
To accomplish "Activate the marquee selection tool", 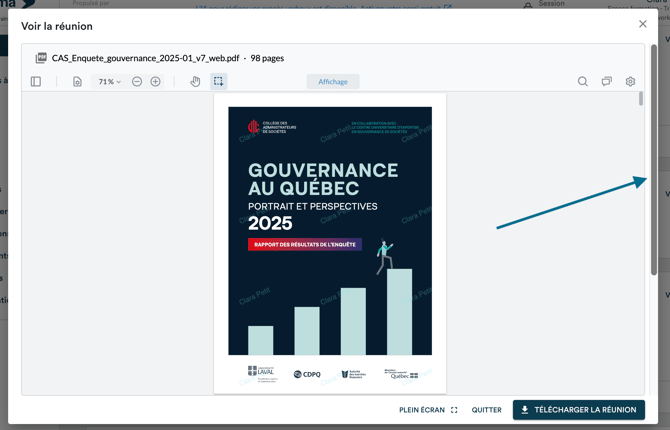I will pyautogui.click(x=218, y=82).
